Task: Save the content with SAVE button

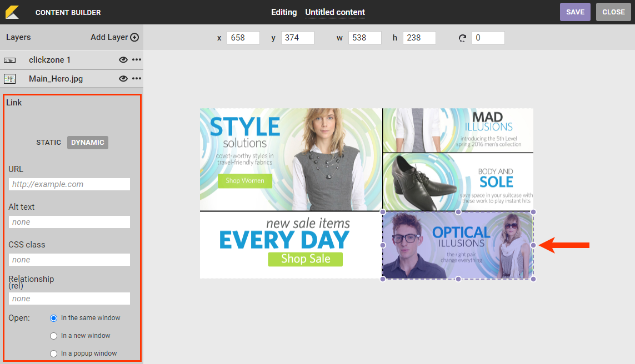Action: pos(575,12)
